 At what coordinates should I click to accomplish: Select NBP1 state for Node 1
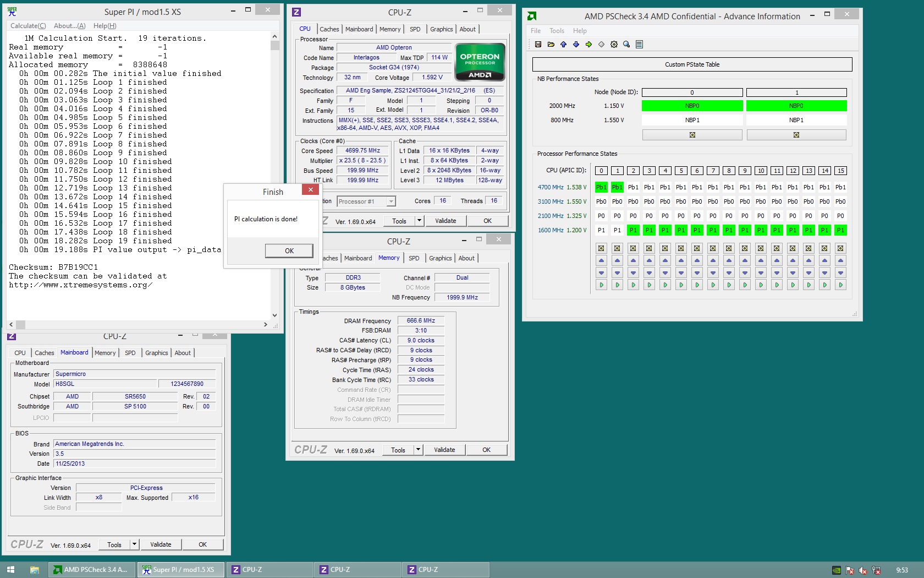click(796, 120)
